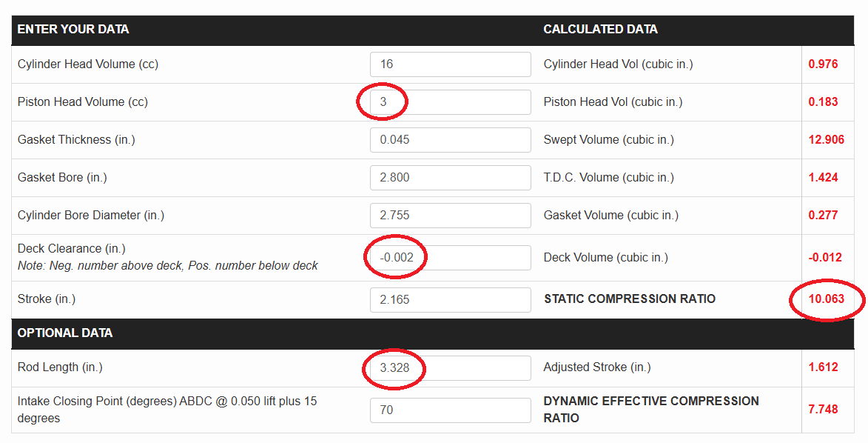
Task: Select the Gasket Volume value 0.277
Action: tap(823, 216)
